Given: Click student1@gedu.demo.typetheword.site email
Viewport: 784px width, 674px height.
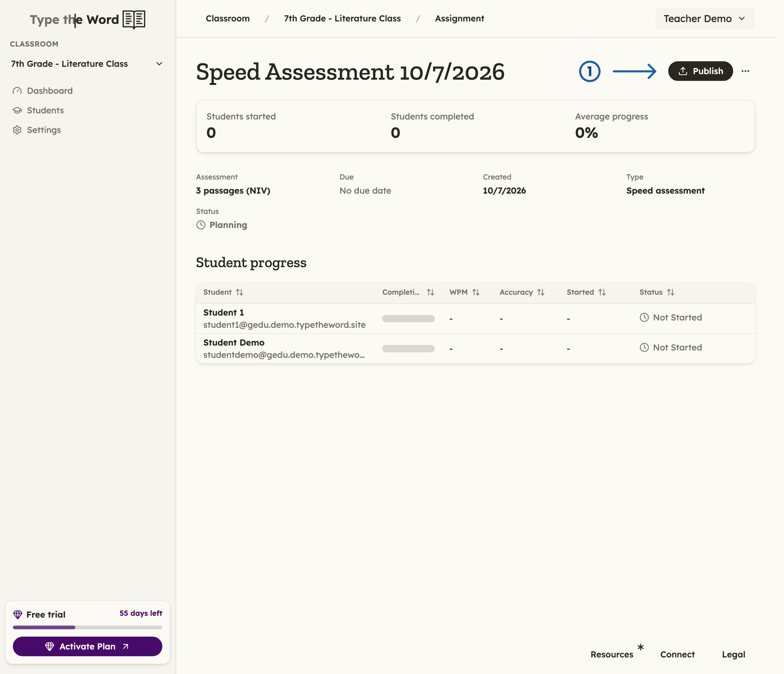Looking at the screenshot, I should pos(284,325).
